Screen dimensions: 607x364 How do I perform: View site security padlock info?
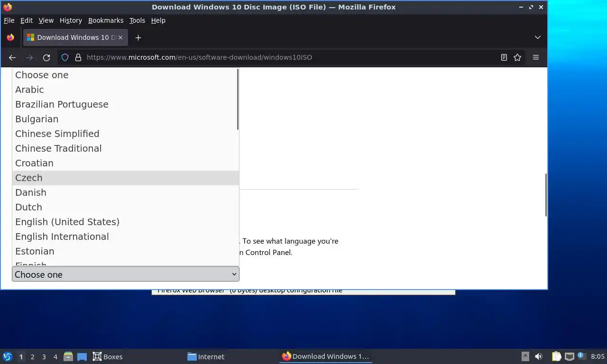tap(78, 57)
